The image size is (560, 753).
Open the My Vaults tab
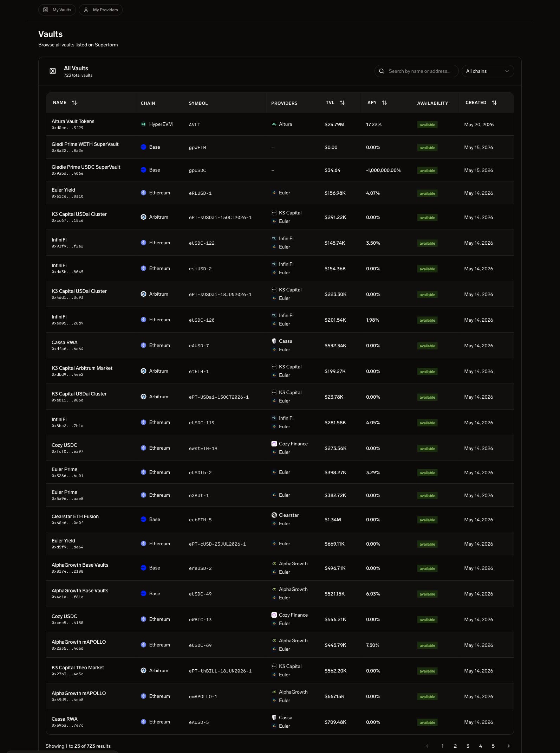tap(57, 10)
